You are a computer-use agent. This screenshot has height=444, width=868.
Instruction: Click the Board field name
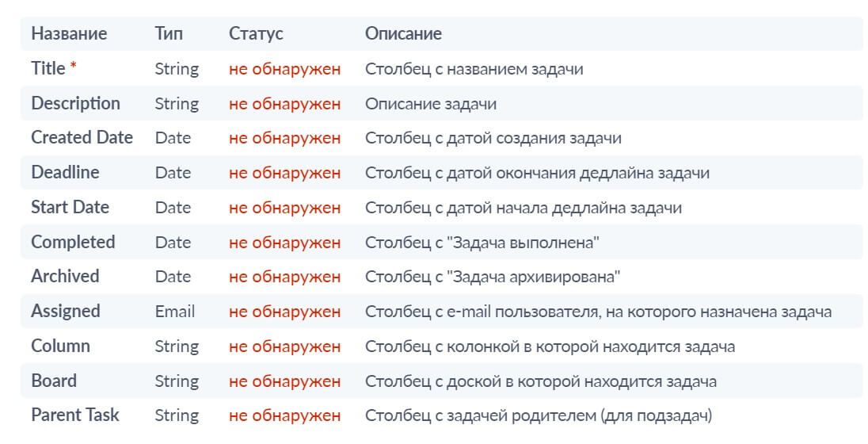(x=54, y=381)
